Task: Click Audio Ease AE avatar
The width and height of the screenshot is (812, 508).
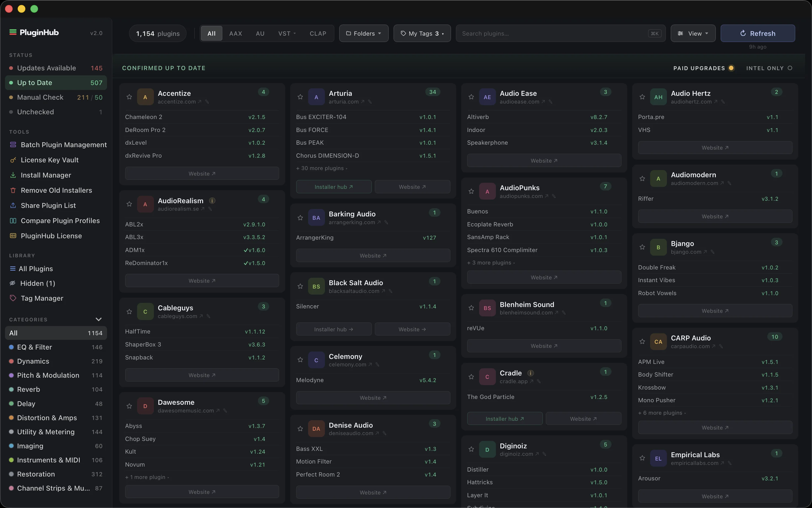Action: click(487, 97)
